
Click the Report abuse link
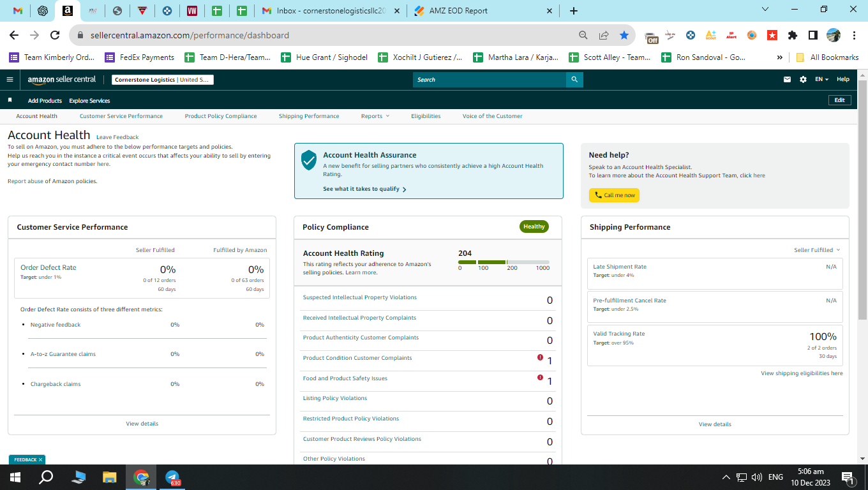[25, 181]
